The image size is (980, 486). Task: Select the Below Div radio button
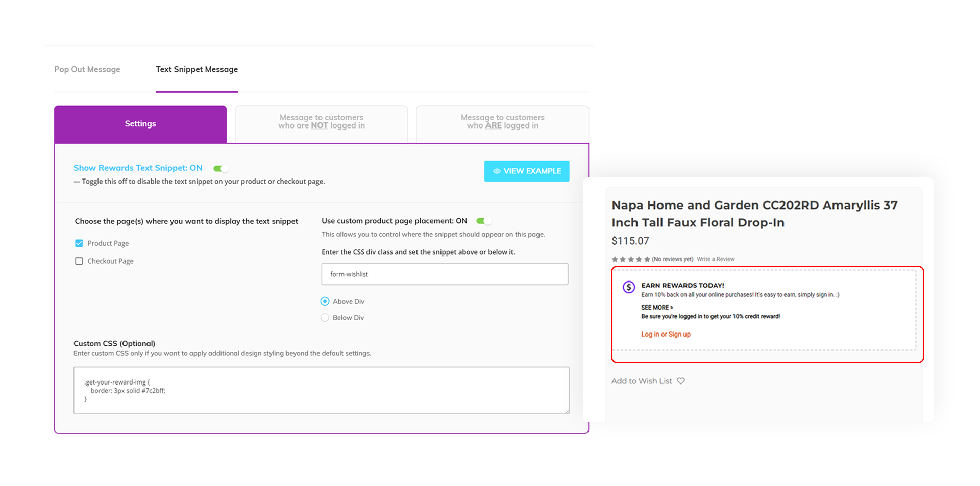click(x=325, y=317)
